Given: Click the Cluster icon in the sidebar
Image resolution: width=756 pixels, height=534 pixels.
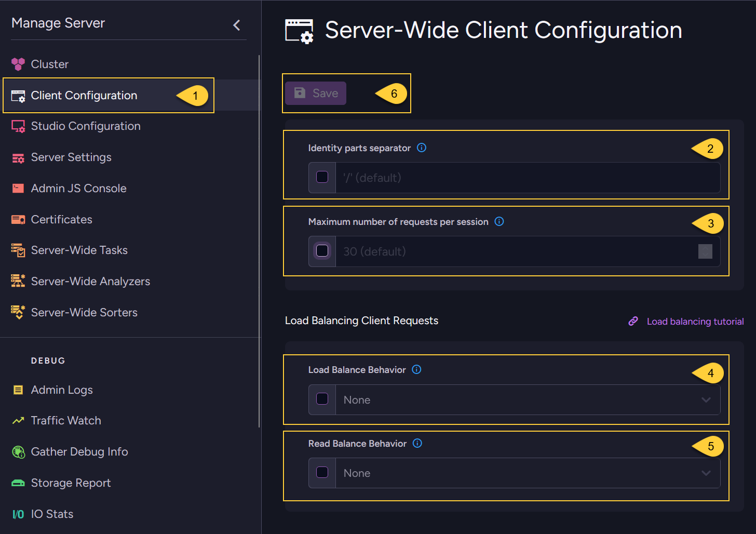Looking at the screenshot, I should coord(18,64).
